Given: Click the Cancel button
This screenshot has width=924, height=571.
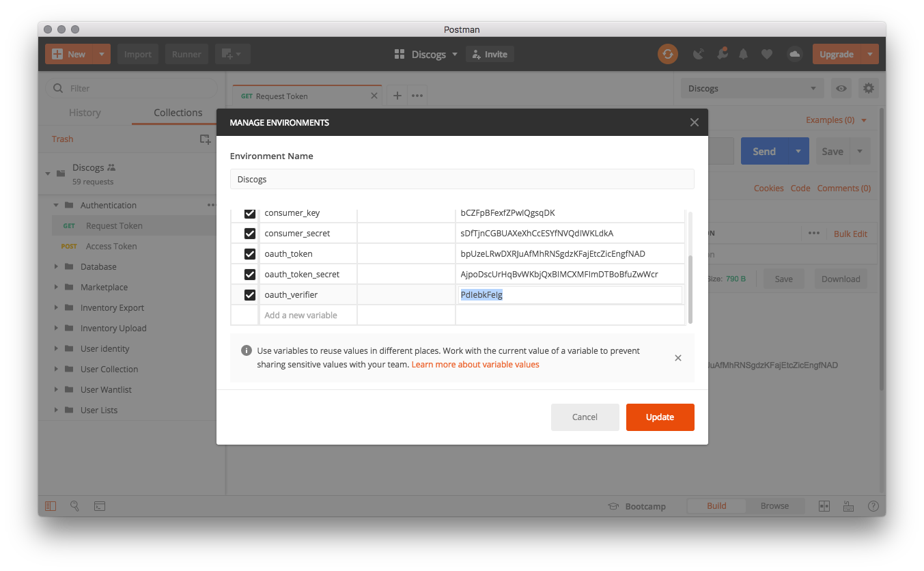Looking at the screenshot, I should coord(585,417).
